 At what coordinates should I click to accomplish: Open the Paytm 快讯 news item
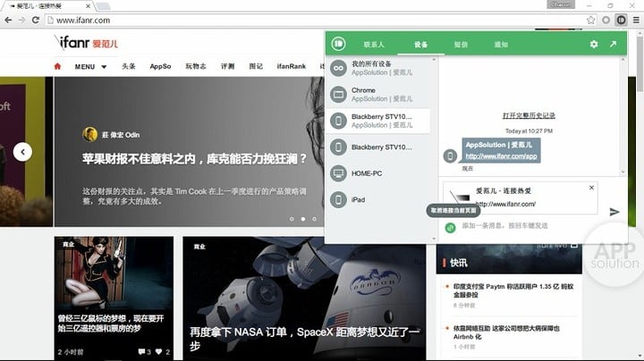(x=513, y=290)
